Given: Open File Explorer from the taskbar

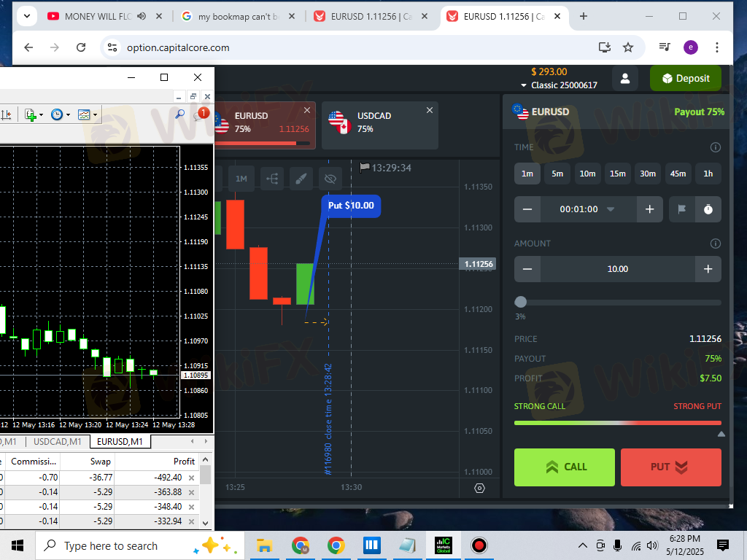Looking at the screenshot, I should click(264, 545).
